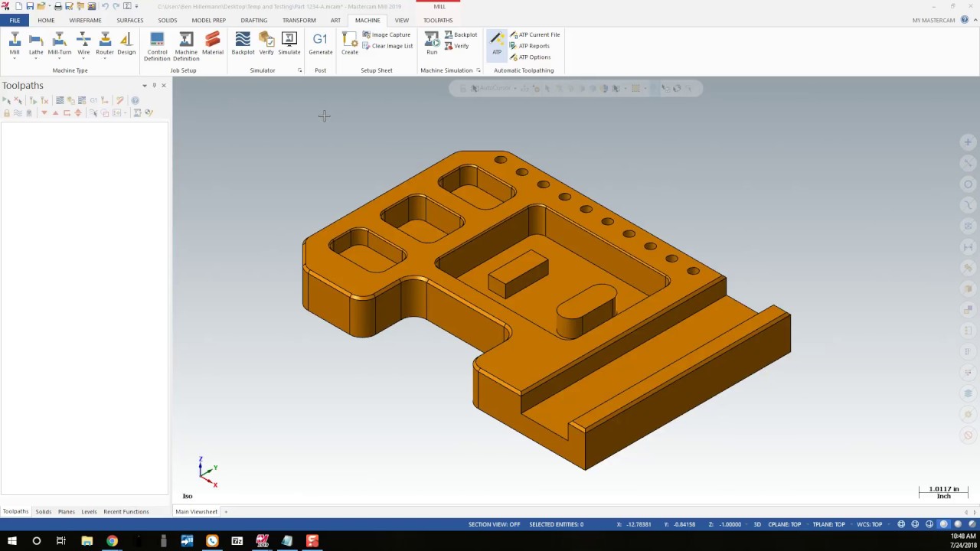Expand Mill-Turn machine dropdown arrow
Image resolution: width=980 pixels, height=551 pixels.
click(60, 57)
